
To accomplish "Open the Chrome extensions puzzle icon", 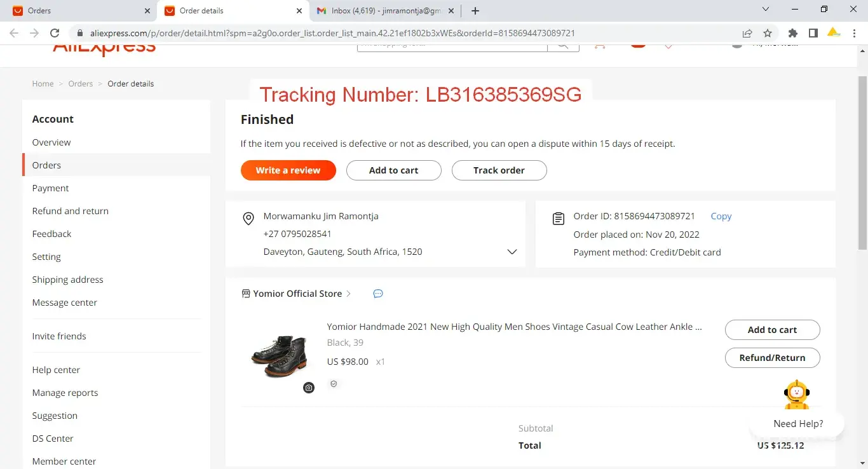I will [792, 33].
